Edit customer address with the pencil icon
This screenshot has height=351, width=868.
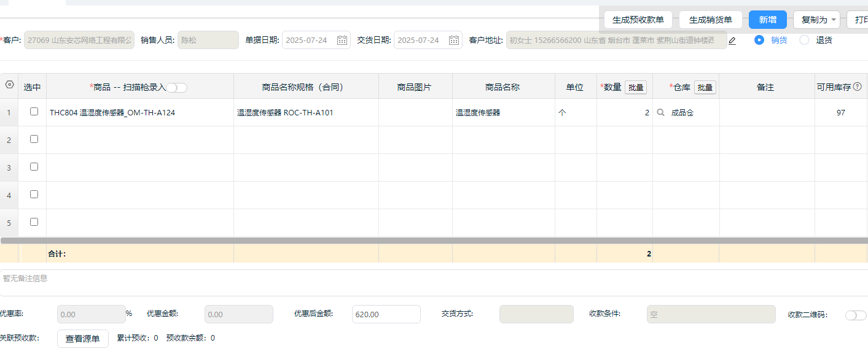tap(732, 41)
